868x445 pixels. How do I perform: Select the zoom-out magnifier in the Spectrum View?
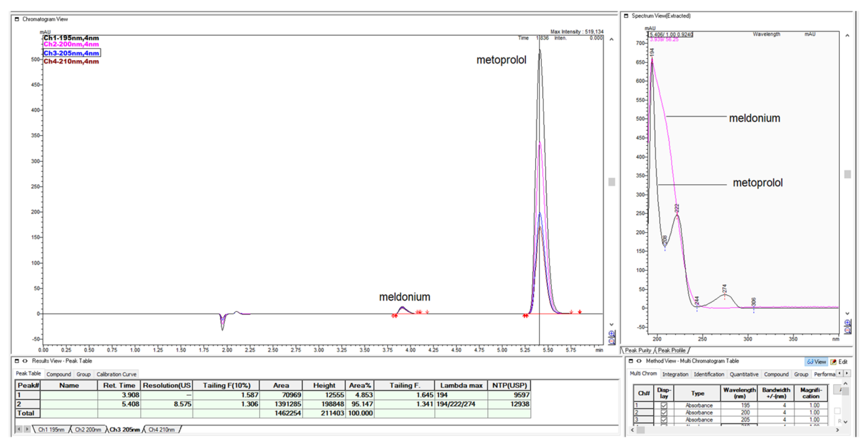[847, 330]
